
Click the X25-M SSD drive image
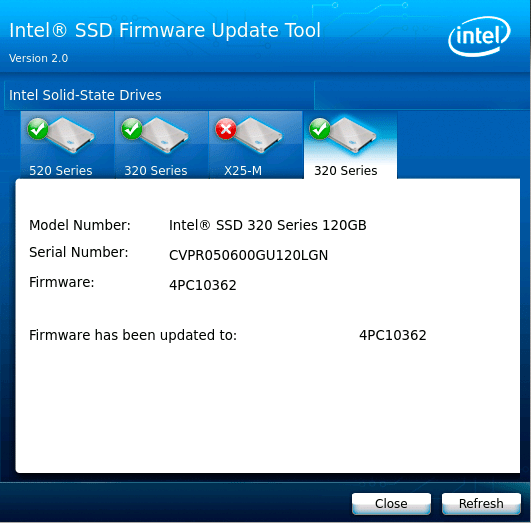(258, 135)
